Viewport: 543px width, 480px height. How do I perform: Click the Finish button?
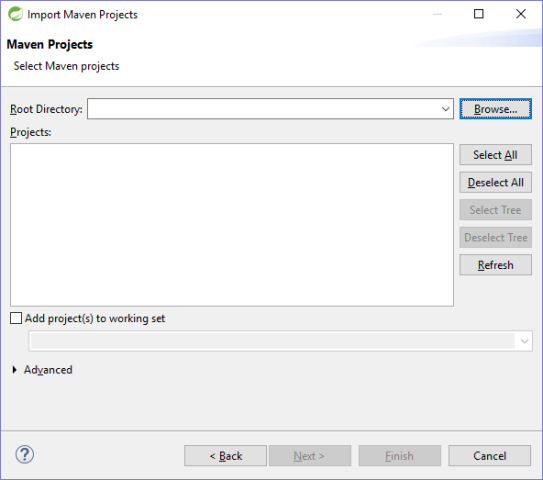pos(400,456)
